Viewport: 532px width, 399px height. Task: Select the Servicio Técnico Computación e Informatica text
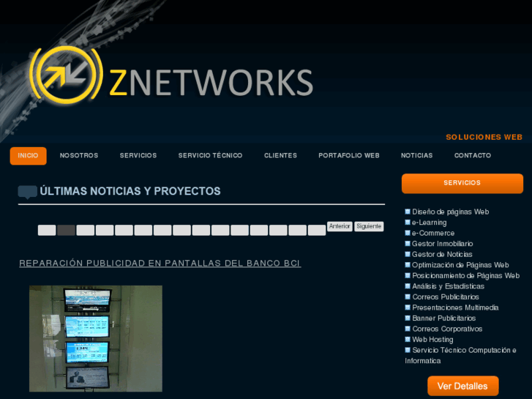tap(461, 355)
